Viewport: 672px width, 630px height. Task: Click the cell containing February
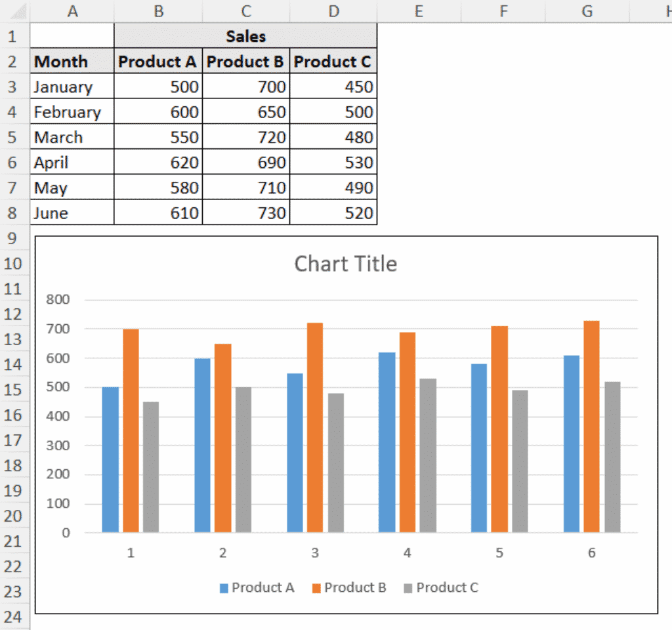(72, 112)
